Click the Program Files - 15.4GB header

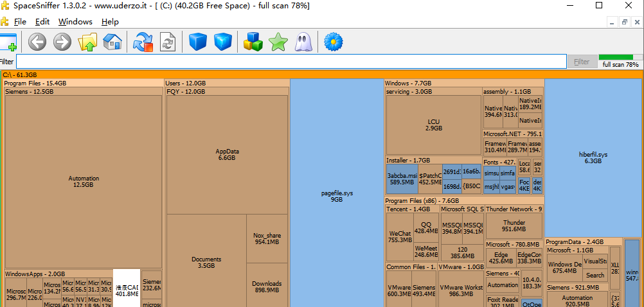point(84,83)
